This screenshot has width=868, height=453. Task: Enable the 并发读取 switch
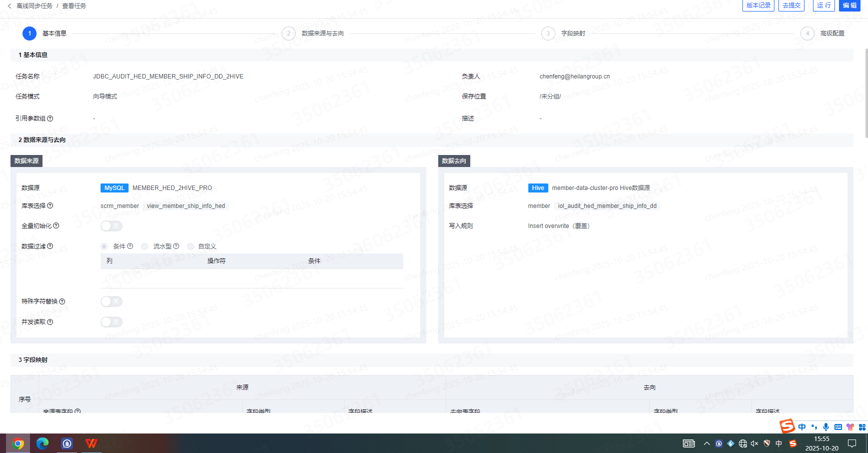pos(111,322)
